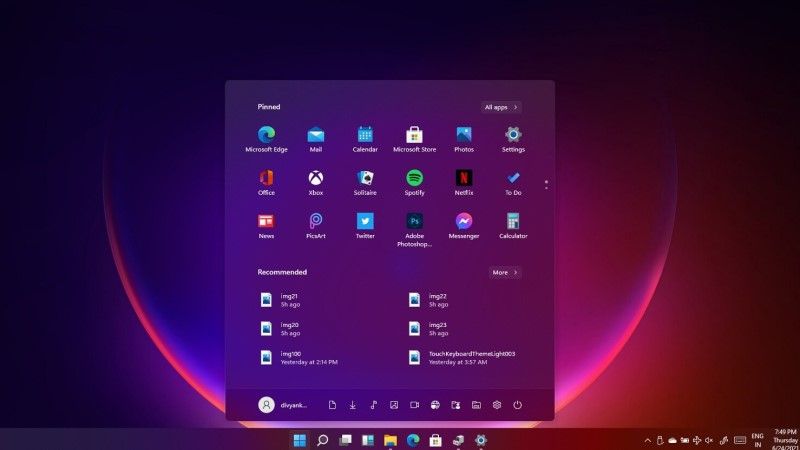
Task: Expand recommended items with More button
Action: point(505,272)
